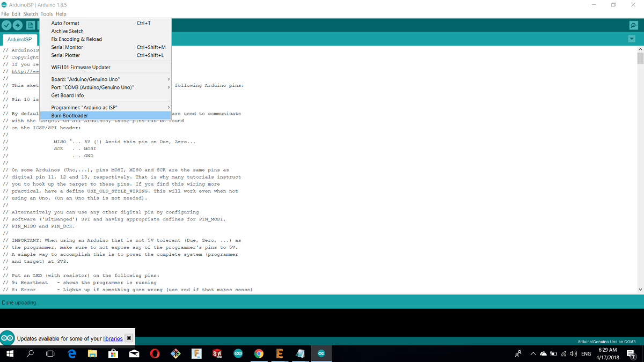Viewport: 644px width, 362px height.
Task: Open the Action Center notifications icon
Action: [x=631, y=354]
